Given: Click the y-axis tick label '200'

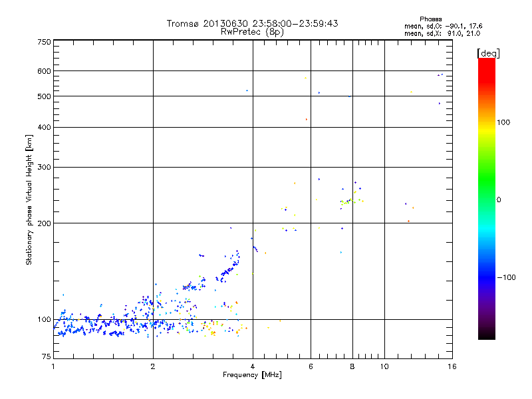Looking at the screenshot, I should [44, 223].
